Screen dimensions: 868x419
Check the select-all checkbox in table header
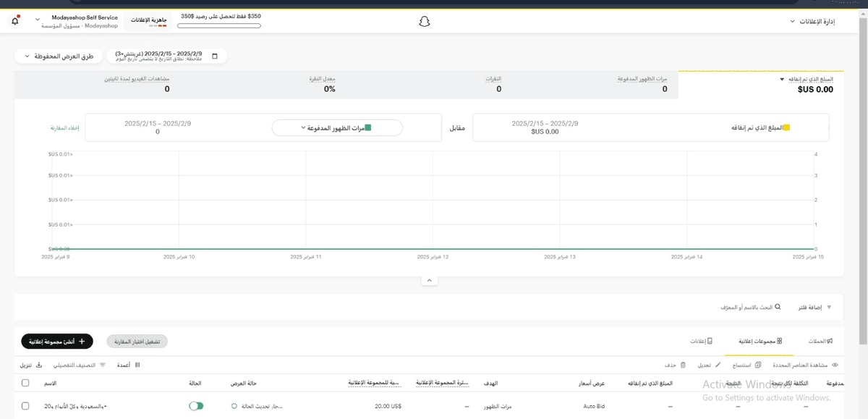pyautogui.click(x=25, y=383)
